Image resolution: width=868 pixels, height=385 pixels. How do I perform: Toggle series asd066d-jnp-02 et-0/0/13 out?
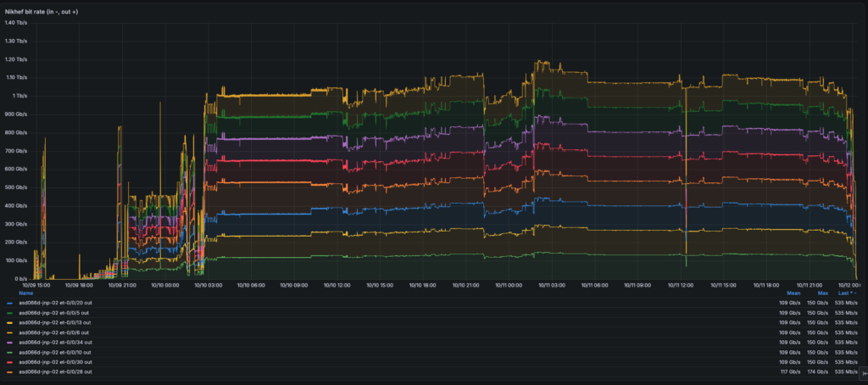55,322
